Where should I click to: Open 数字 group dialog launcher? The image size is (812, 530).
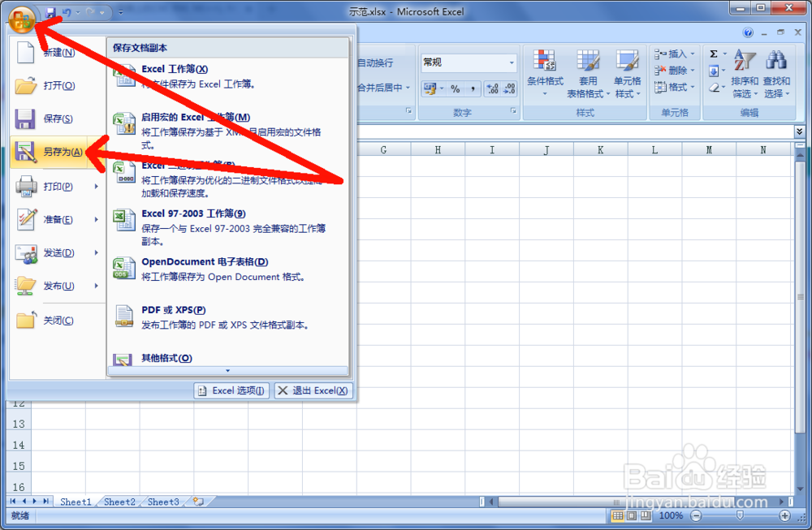(x=513, y=110)
